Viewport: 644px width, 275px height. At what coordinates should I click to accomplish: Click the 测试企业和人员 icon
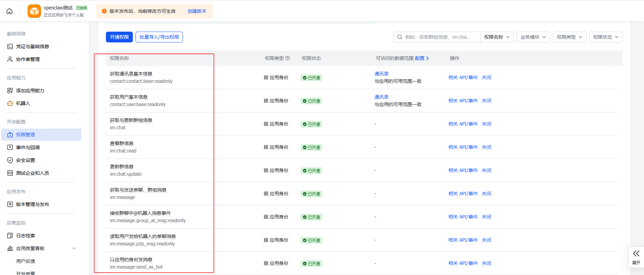click(10, 173)
